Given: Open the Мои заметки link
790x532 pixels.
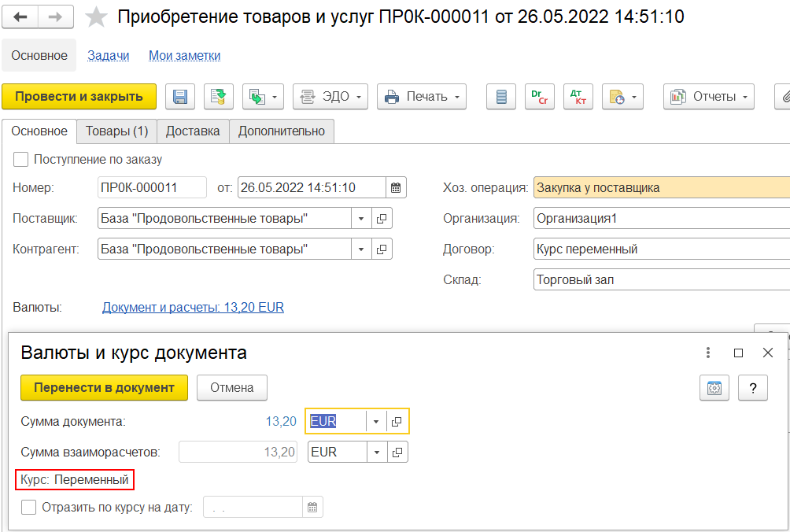Looking at the screenshot, I should pyautogui.click(x=184, y=55).
